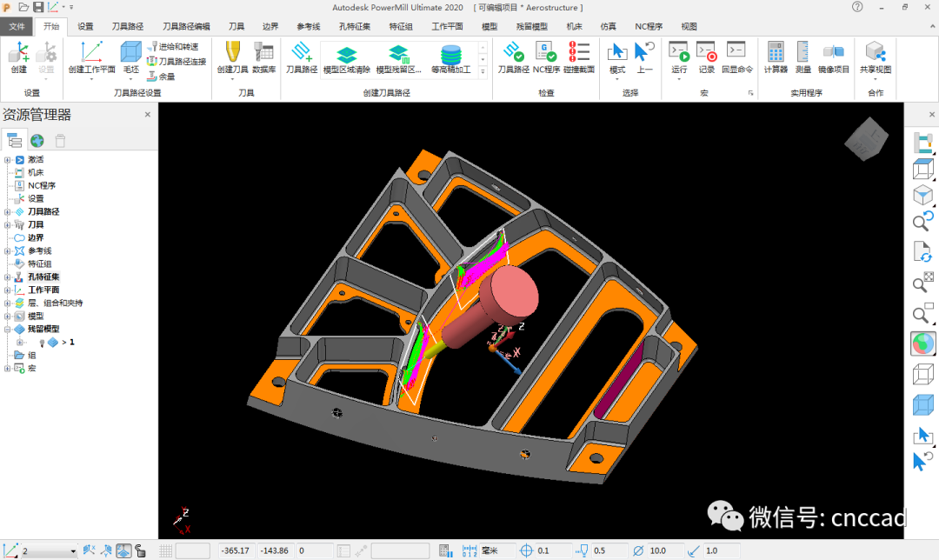Click 上一 previous selection icon
Image resolution: width=939 pixels, height=560 pixels.
pos(644,57)
